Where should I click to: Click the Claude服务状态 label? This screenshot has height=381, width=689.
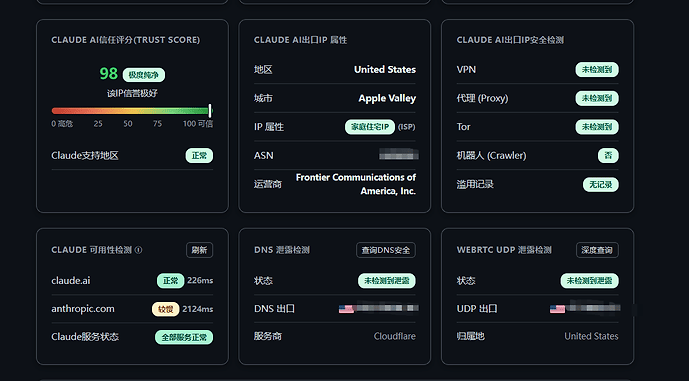point(85,337)
